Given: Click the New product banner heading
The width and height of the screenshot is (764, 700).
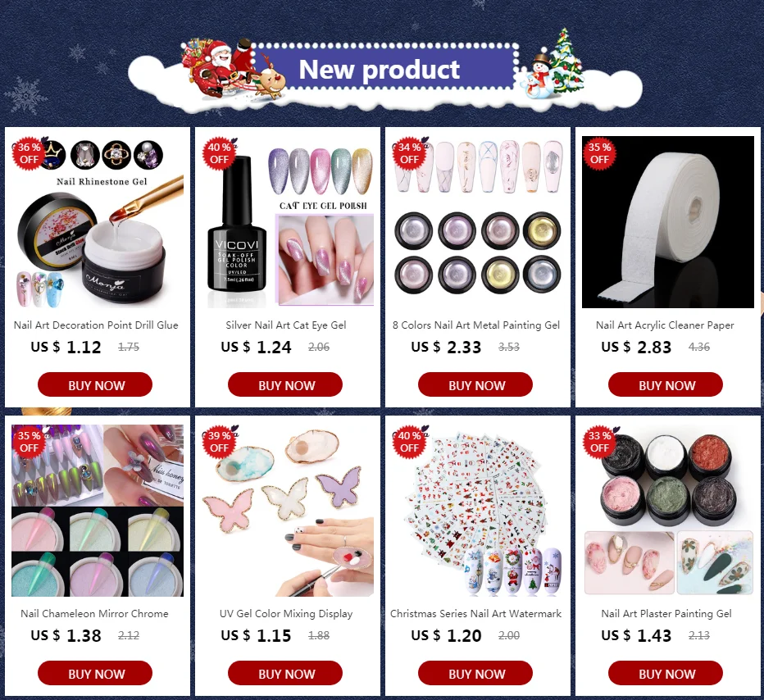Looking at the screenshot, I should click(379, 69).
